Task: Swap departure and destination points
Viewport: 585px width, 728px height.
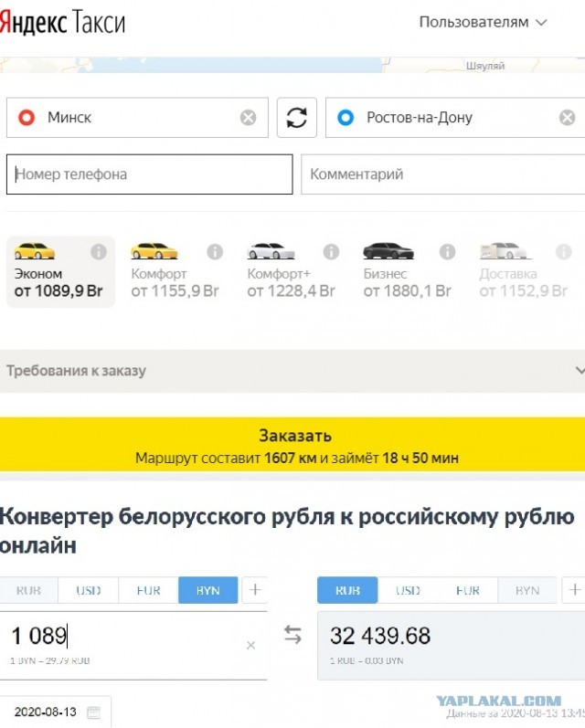Action: (296, 118)
